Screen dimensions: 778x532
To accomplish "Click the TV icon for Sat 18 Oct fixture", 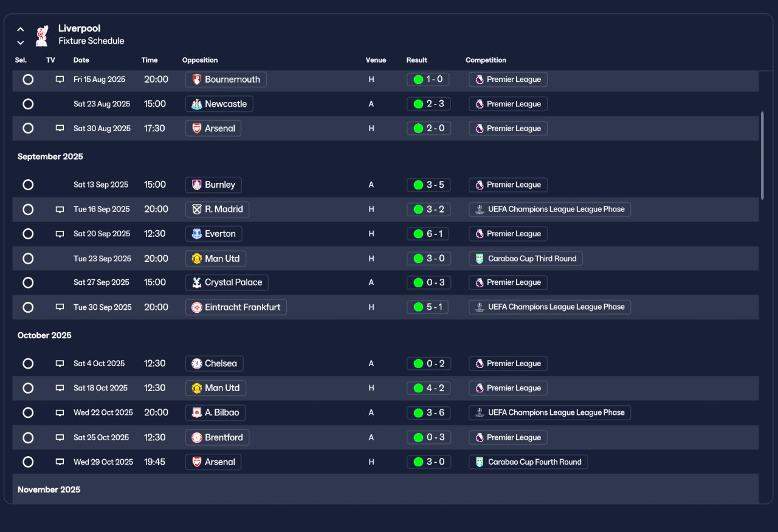I will (60, 388).
